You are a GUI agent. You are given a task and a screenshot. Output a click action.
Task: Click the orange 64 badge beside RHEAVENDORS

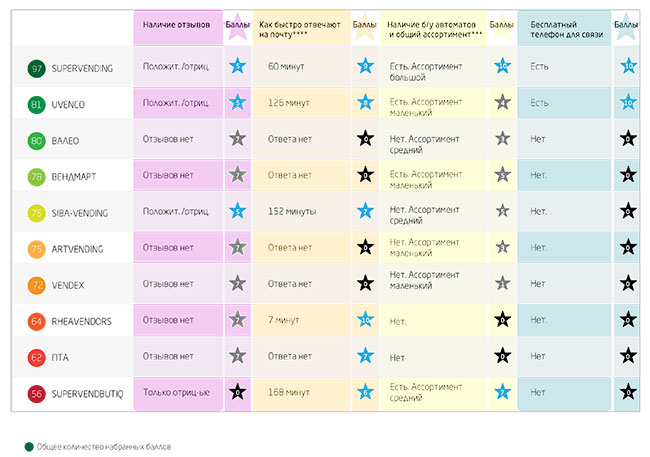[36, 321]
